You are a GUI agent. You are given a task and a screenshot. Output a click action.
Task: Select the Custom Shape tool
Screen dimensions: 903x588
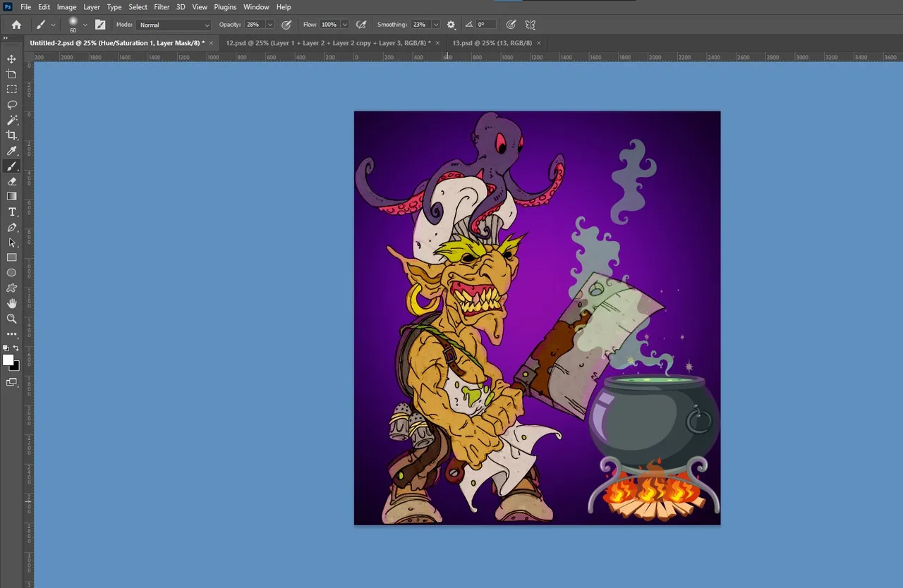click(x=11, y=288)
